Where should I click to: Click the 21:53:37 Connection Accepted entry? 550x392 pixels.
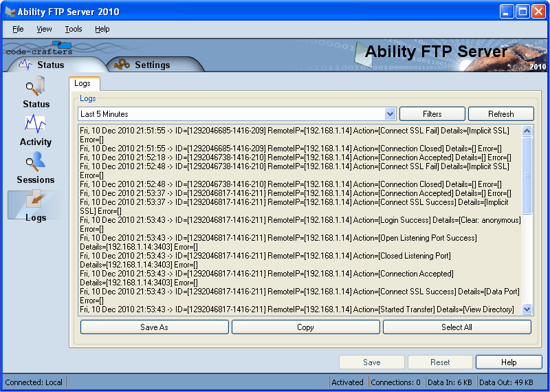click(296, 193)
